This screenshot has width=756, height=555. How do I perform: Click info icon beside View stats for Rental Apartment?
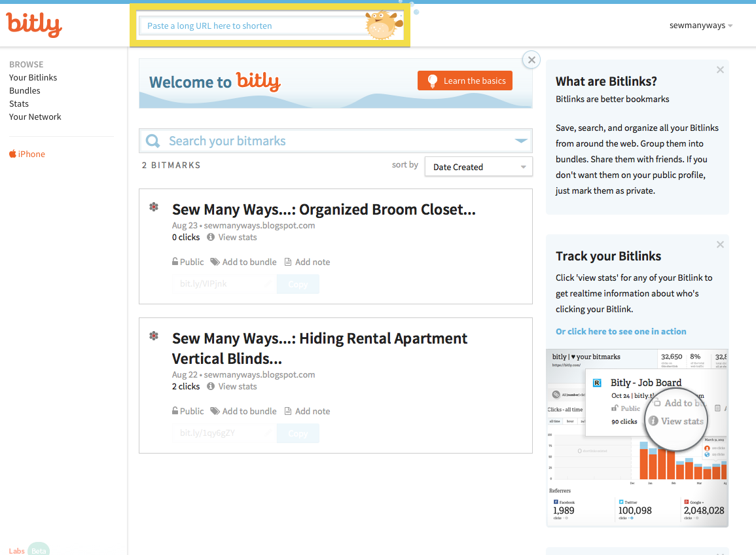click(211, 386)
